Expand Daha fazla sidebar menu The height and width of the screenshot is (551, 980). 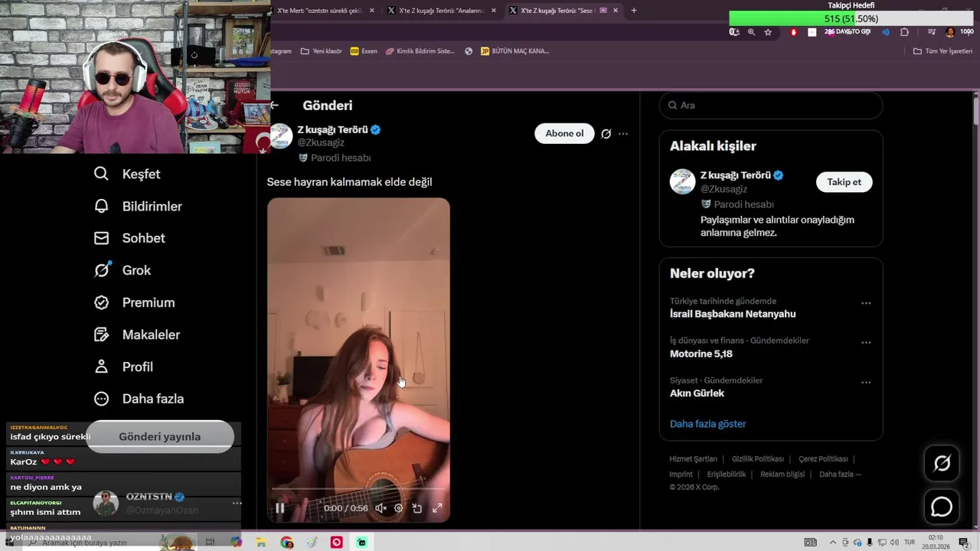(139, 399)
